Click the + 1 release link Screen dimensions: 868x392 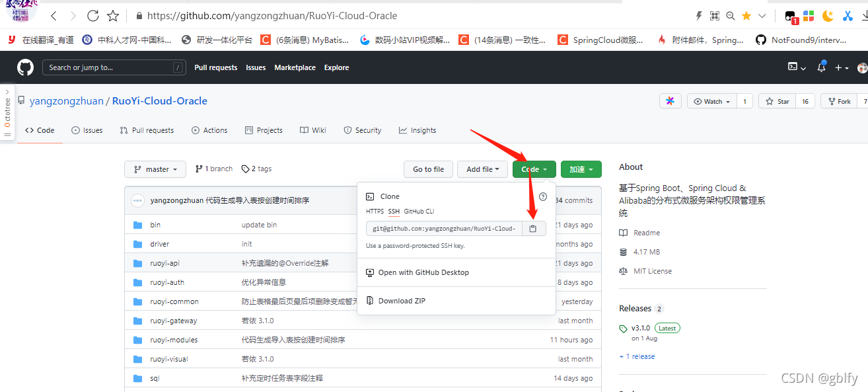point(637,356)
